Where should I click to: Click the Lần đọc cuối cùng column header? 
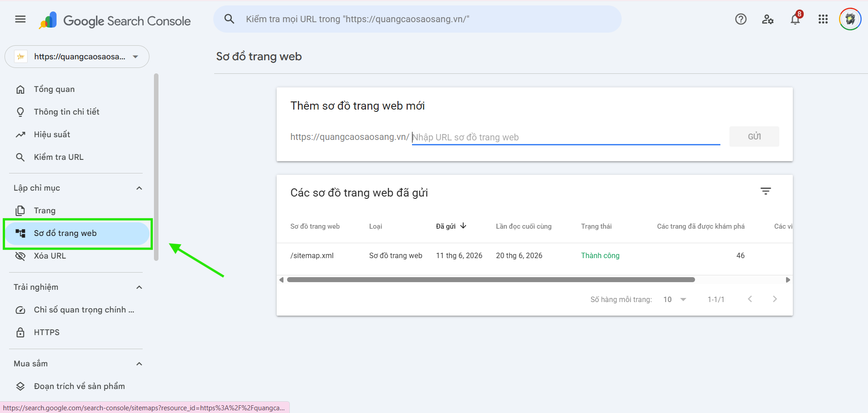pyautogui.click(x=524, y=226)
